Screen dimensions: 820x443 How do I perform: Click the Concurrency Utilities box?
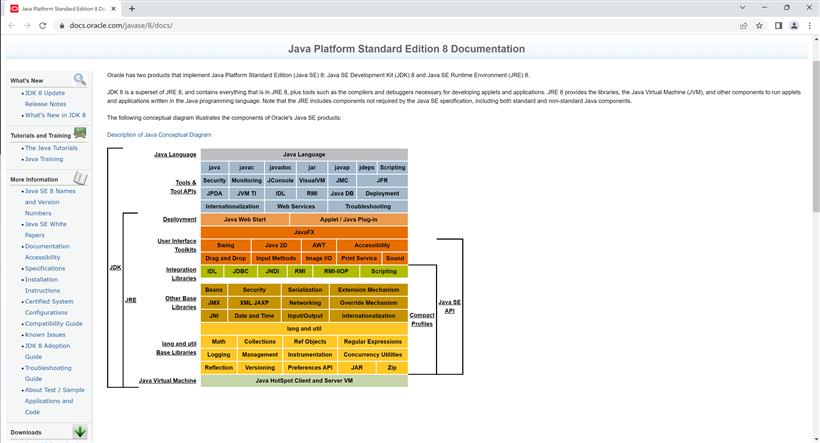tap(372, 355)
